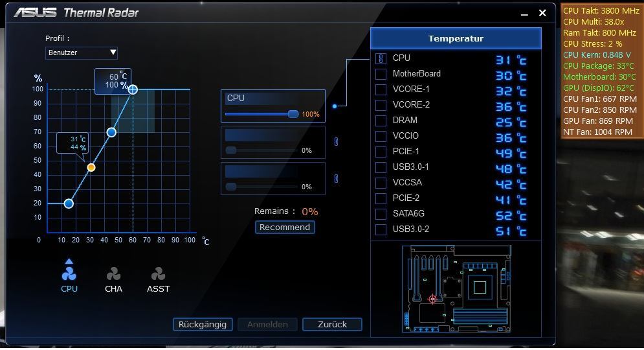Click the Remains 0% value

[309, 211]
